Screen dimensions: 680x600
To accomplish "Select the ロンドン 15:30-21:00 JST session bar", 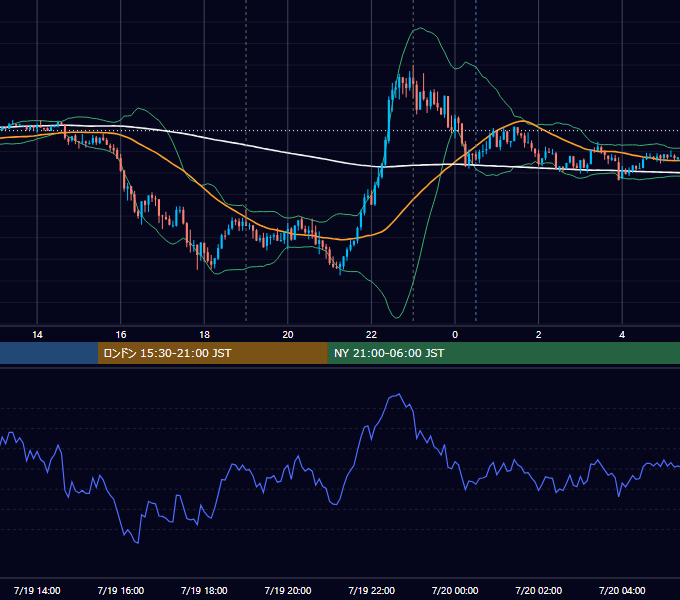I will [212, 353].
